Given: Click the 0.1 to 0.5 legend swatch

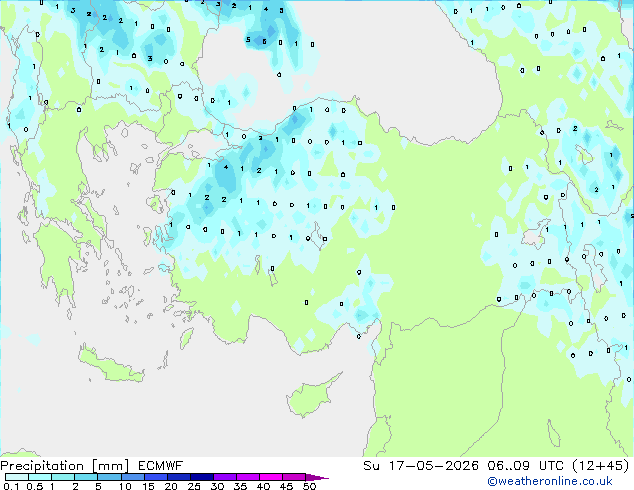Looking at the screenshot, I should pyautogui.click(x=17, y=477).
